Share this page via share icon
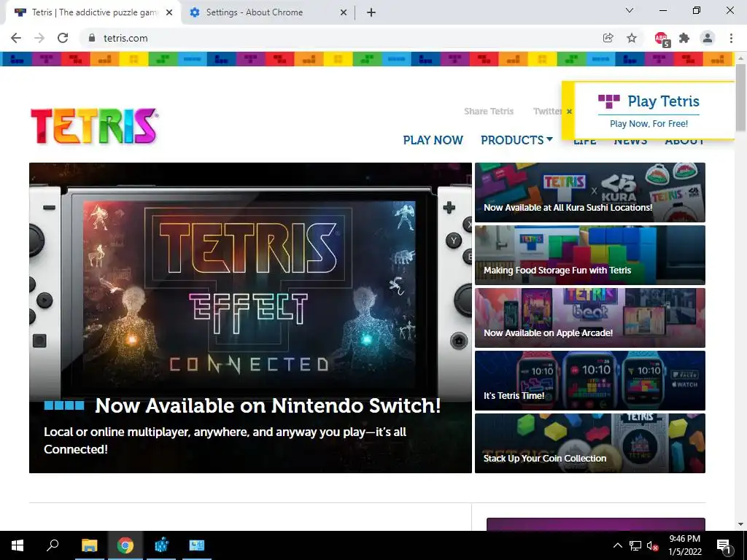The image size is (747, 560). point(608,38)
